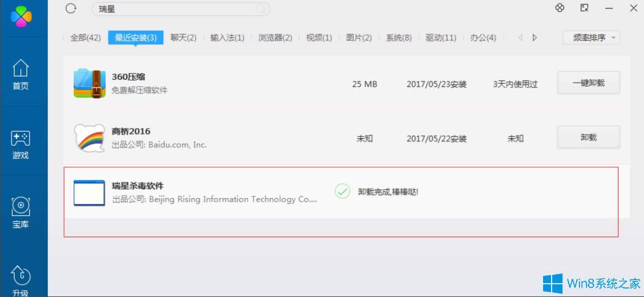Open the 游戏 games section
The height and width of the screenshot is (297, 644).
21,145
